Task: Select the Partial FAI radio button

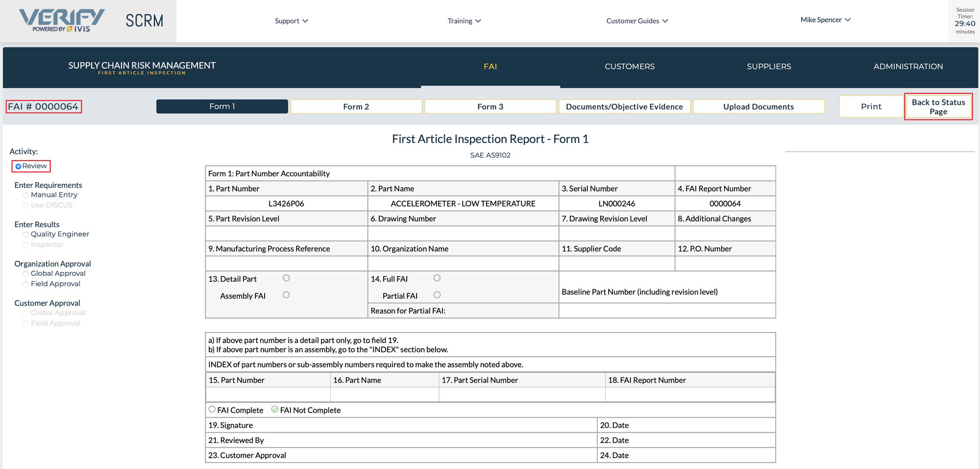Action: click(x=437, y=295)
